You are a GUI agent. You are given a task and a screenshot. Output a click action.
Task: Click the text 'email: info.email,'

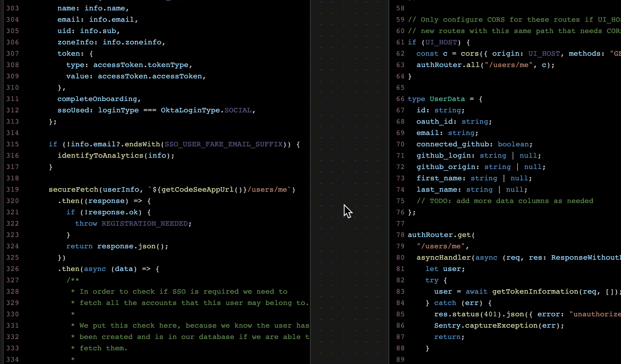(x=98, y=19)
